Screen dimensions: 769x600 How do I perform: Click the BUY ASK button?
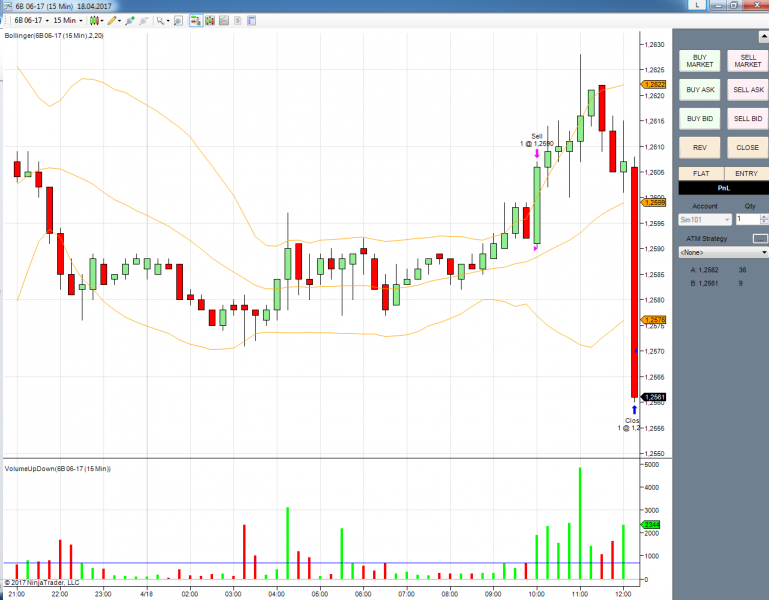[x=699, y=90]
